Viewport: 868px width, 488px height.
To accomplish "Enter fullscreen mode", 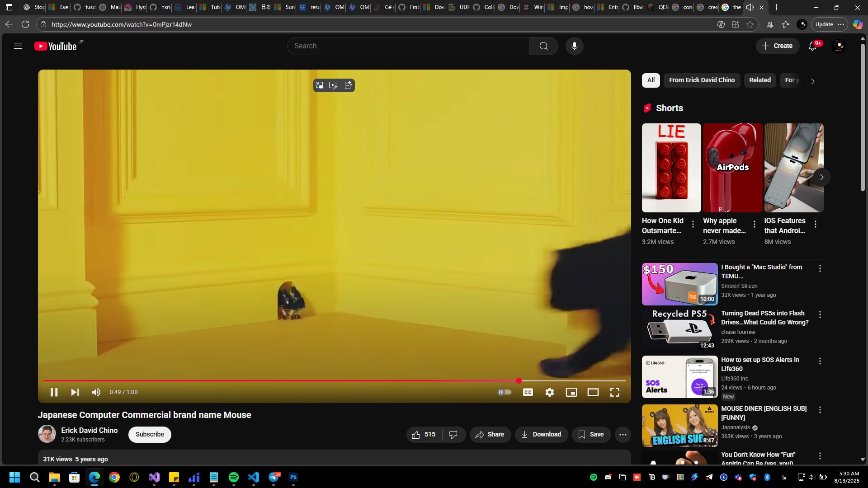I will tap(614, 392).
